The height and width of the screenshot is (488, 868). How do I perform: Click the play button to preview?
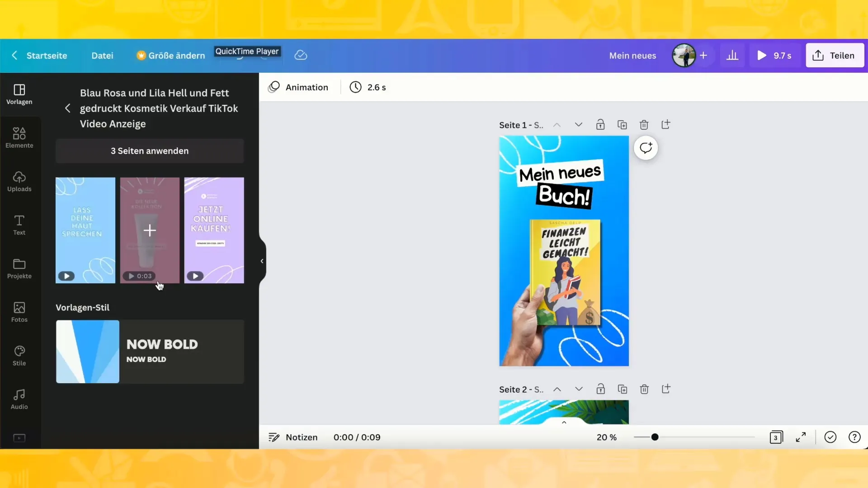point(762,56)
